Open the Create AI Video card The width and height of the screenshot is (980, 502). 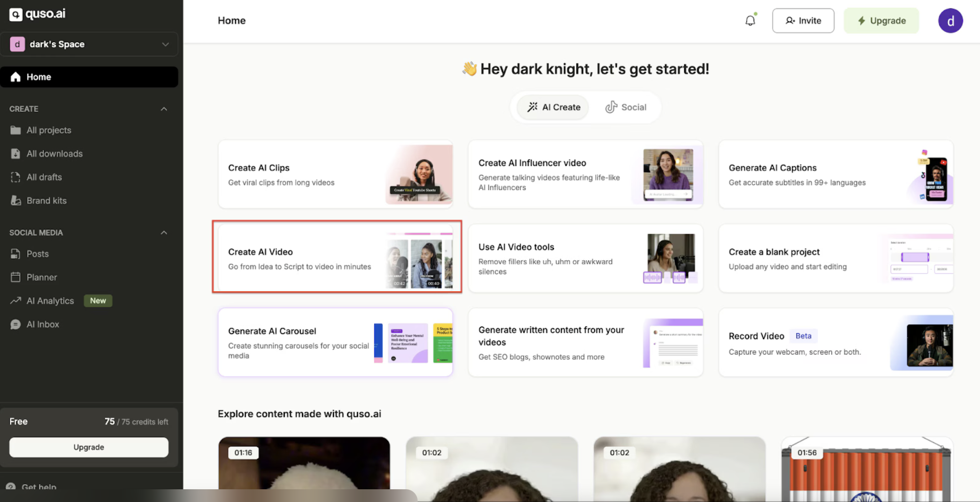[336, 257]
